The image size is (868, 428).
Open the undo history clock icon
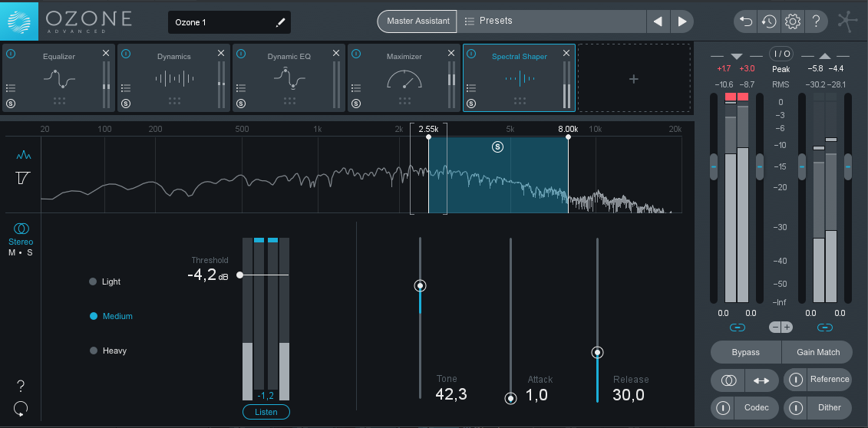pyautogui.click(x=768, y=21)
